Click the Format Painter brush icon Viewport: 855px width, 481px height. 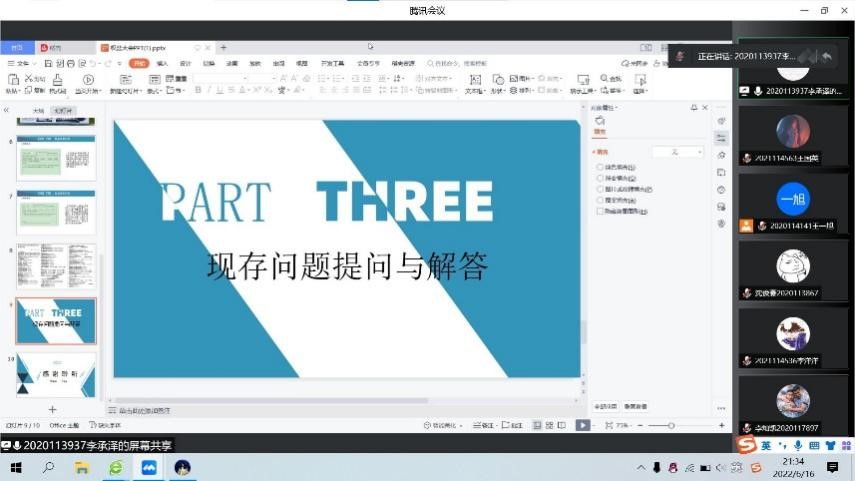click(57, 80)
